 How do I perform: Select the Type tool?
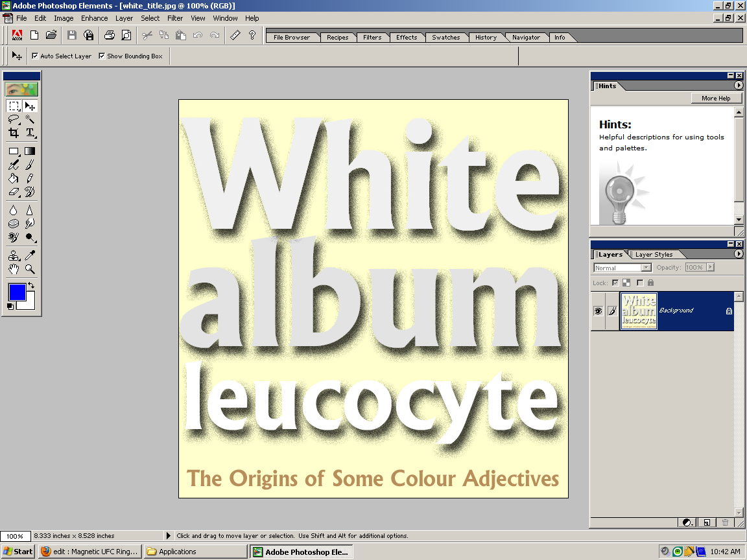click(30, 132)
